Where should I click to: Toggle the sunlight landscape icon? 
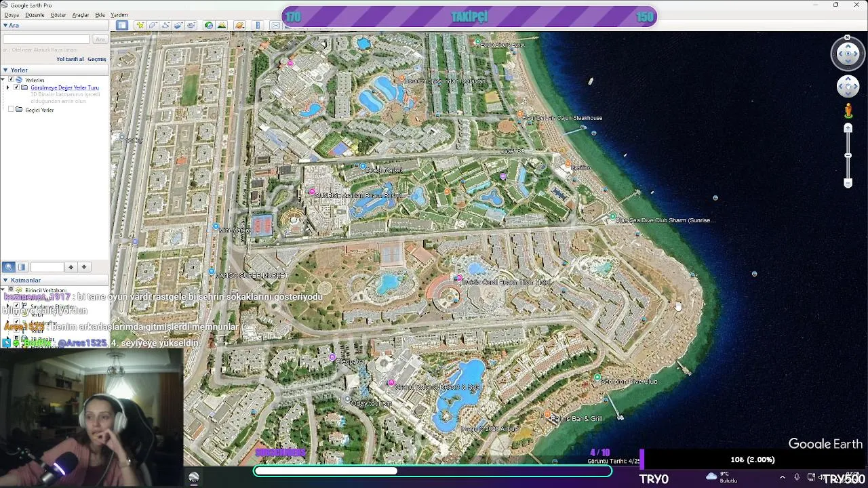coord(222,25)
